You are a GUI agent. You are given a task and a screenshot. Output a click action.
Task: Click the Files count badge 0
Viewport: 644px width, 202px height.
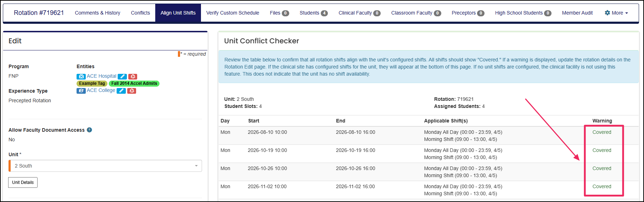coord(285,13)
